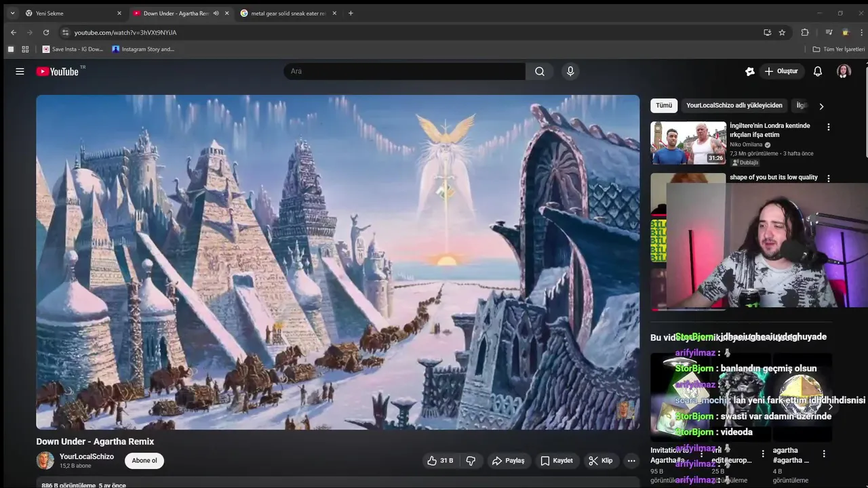The image size is (868, 488).
Task: Click the search magnifier button
Action: click(540, 71)
